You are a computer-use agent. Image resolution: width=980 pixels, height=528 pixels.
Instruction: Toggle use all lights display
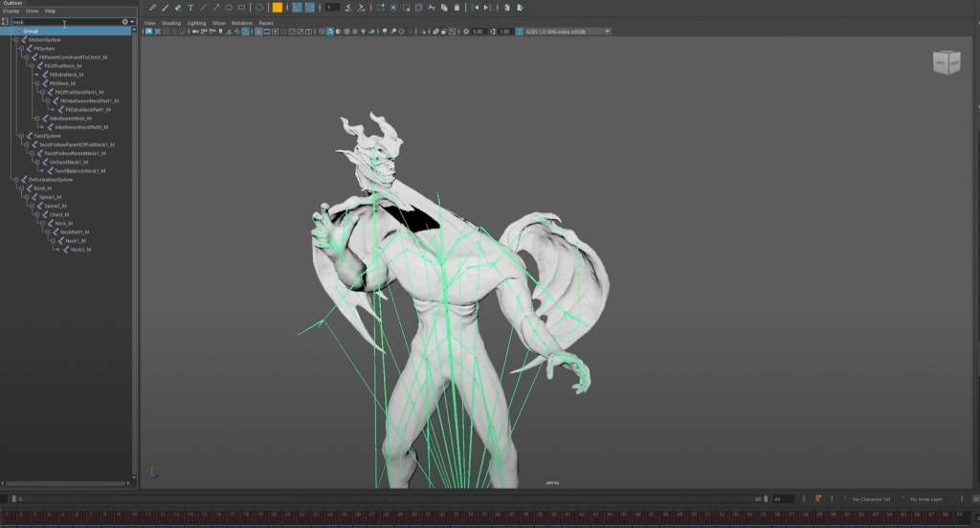(x=363, y=32)
